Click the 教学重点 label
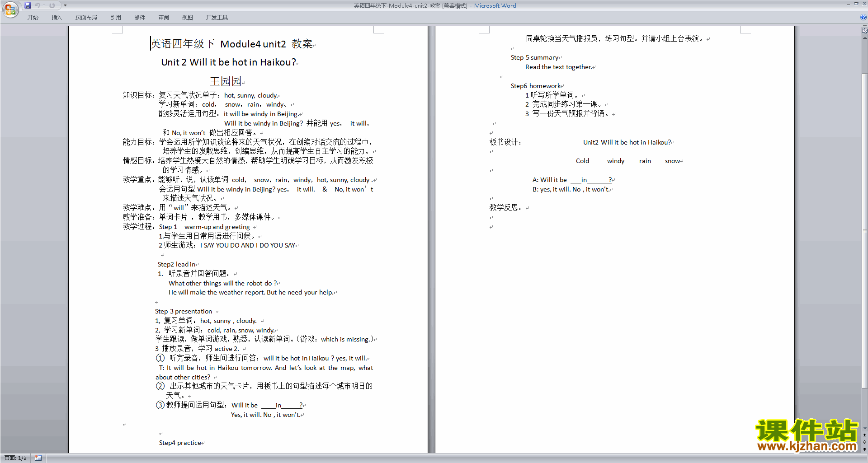Image resolution: width=868 pixels, height=463 pixels. [x=137, y=179]
